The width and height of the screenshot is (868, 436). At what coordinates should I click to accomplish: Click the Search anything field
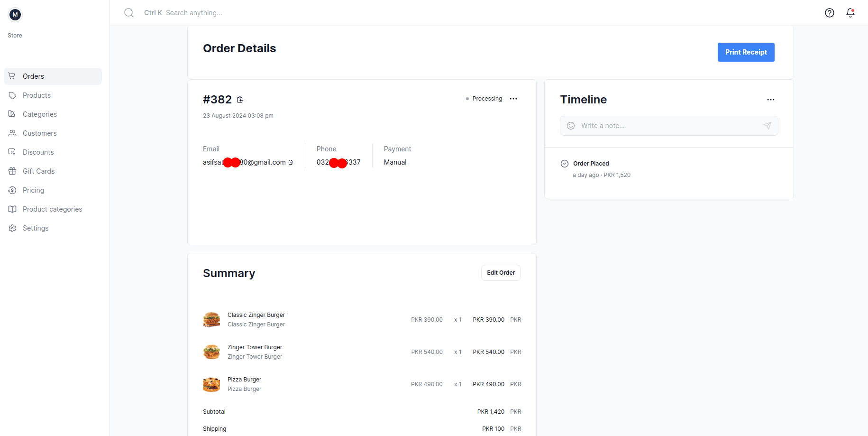[x=194, y=13]
